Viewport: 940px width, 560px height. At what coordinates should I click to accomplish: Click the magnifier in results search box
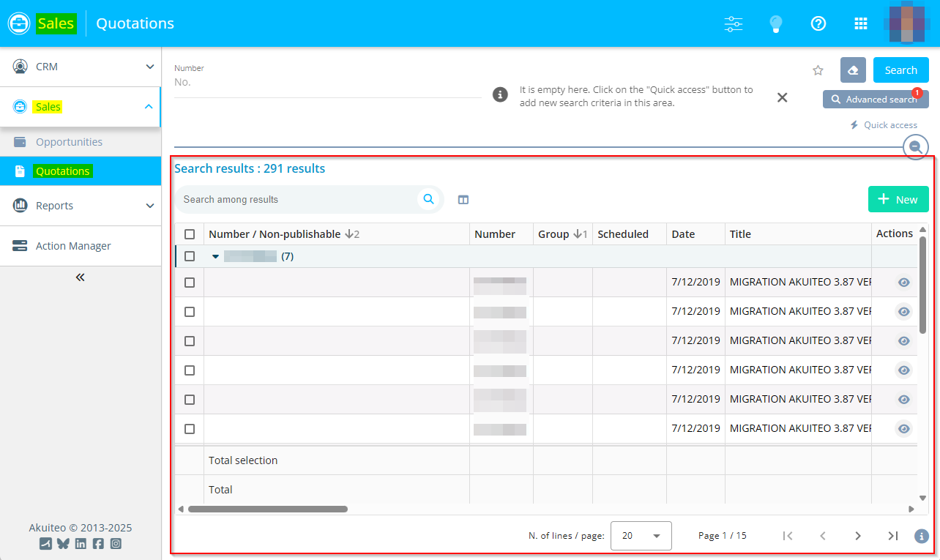(428, 199)
